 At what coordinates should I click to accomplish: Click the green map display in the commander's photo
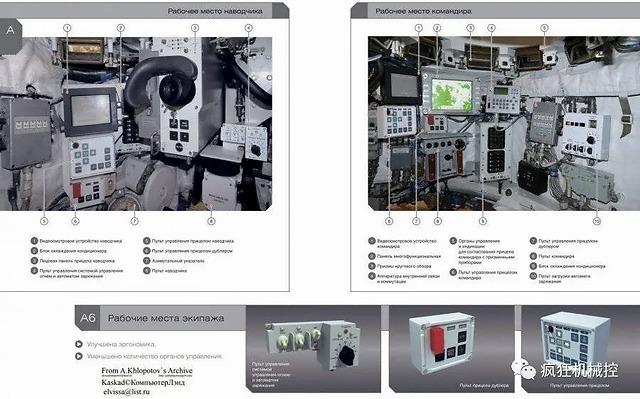tap(452, 95)
